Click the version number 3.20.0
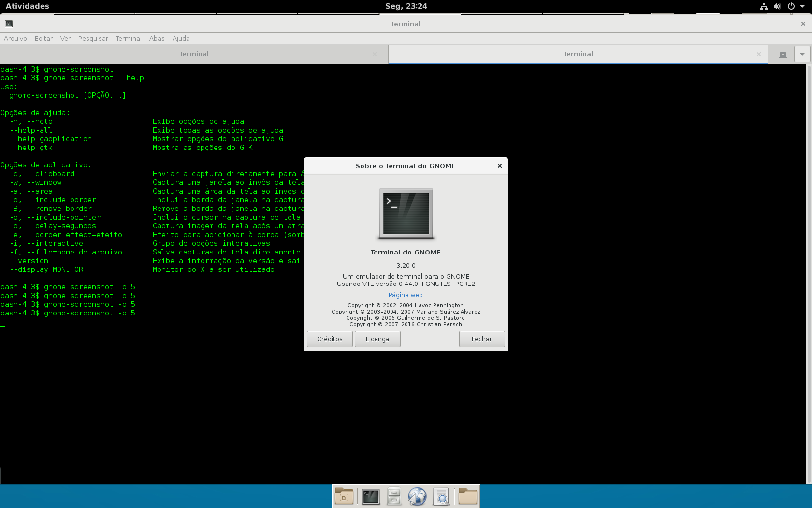Screen dimensions: 812x508 tap(406, 265)
